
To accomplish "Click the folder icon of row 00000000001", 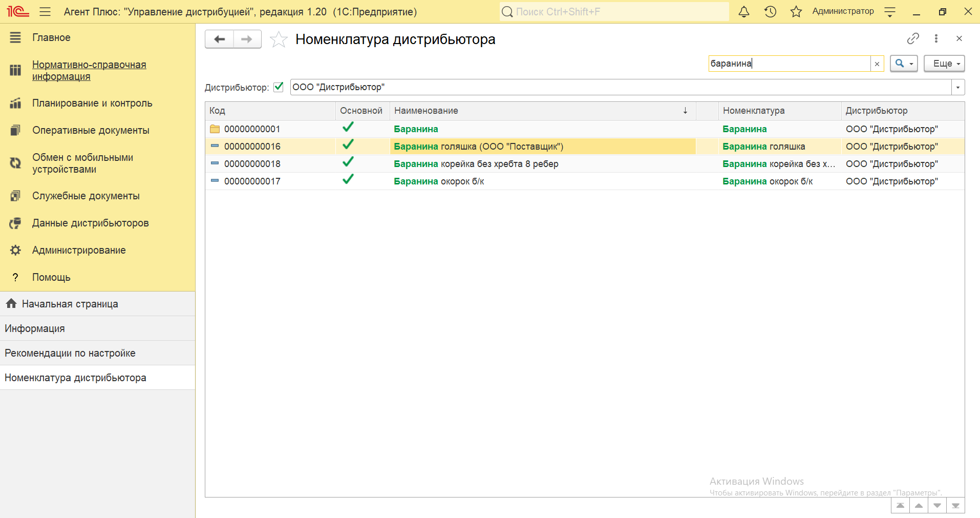I will 215,129.
